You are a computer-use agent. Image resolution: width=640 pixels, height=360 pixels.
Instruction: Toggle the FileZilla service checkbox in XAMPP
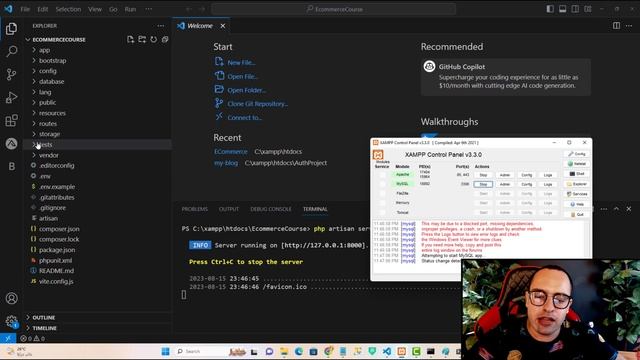(382, 193)
